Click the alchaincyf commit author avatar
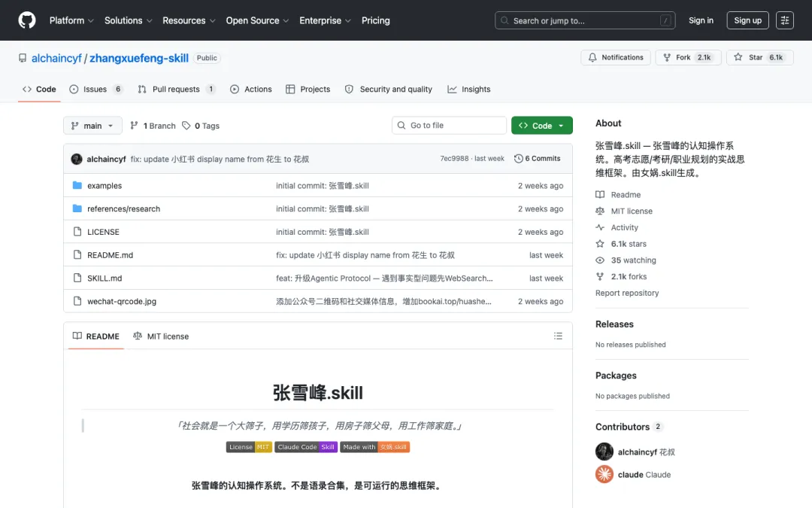The image size is (812, 508). [77, 159]
